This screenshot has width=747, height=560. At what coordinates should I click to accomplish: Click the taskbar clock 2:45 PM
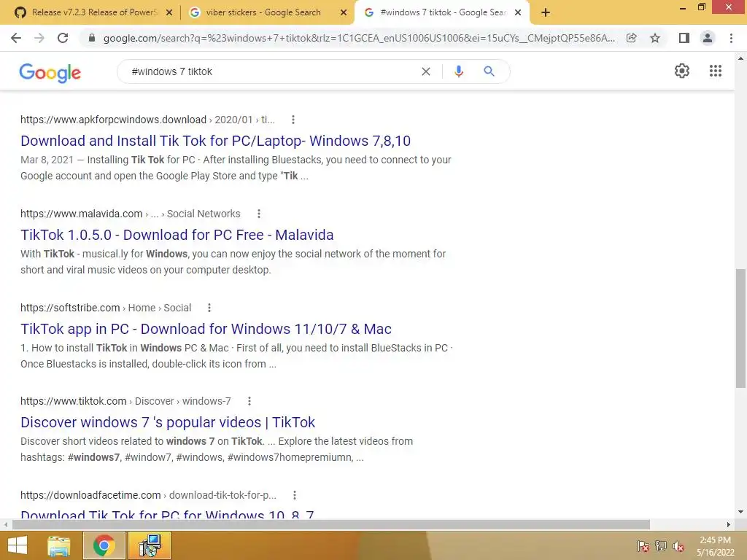tap(715, 540)
